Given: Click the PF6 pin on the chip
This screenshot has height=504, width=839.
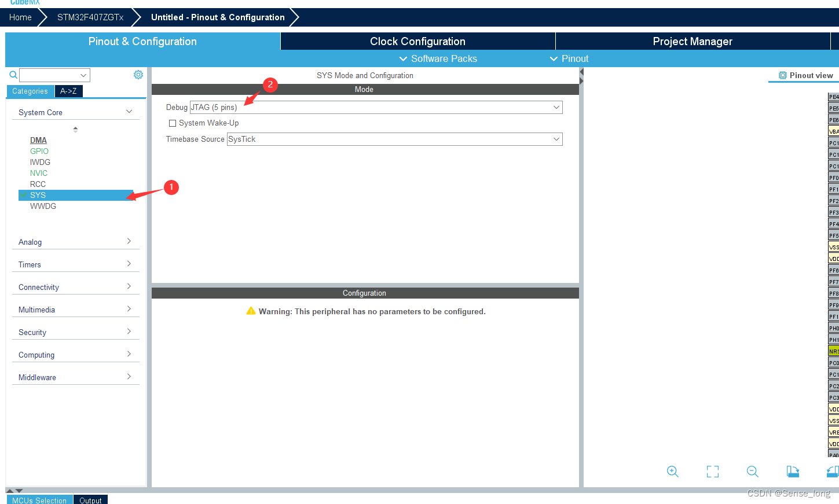Looking at the screenshot, I should 834,270.
